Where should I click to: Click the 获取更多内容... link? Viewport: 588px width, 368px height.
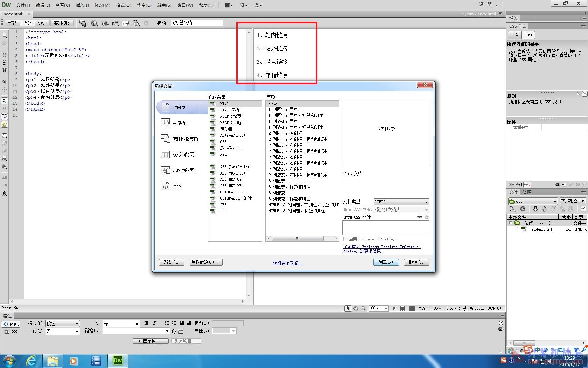pyautogui.click(x=288, y=263)
